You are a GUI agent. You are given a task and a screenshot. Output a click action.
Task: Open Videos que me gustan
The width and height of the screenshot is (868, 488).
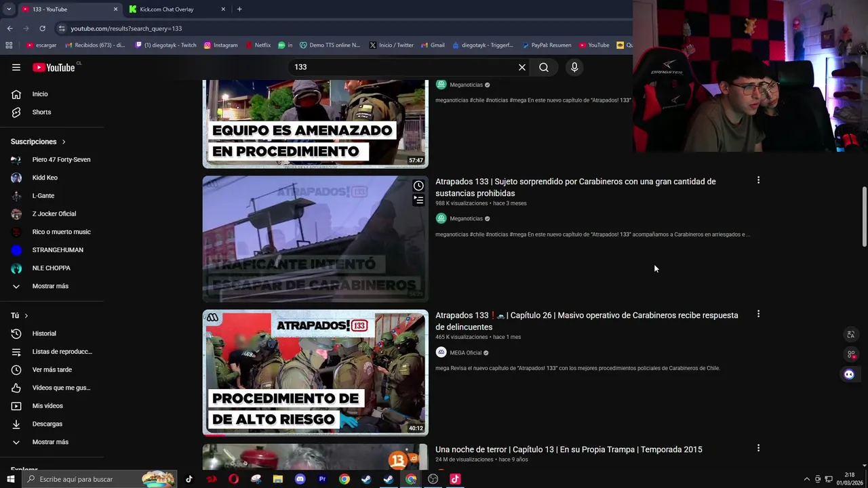52,388
